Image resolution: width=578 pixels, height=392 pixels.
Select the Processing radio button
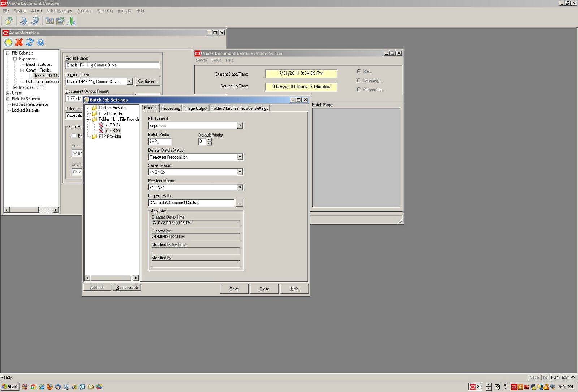(359, 89)
